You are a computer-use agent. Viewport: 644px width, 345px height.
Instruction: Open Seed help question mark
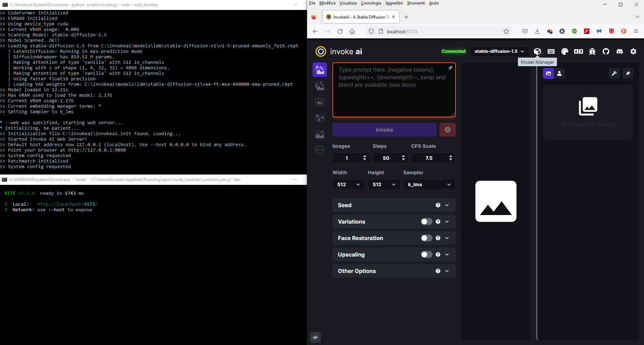coord(438,205)
